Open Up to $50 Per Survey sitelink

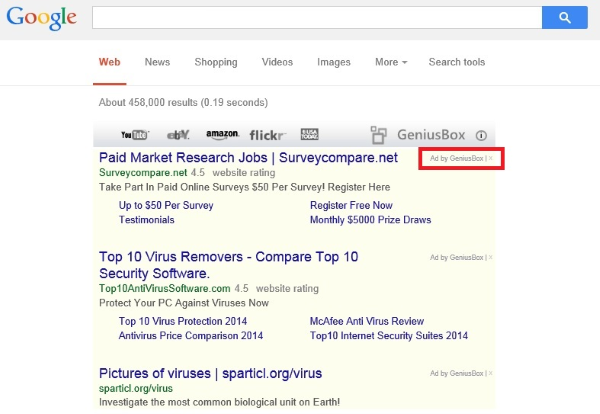pyautogui.click(x=166, y=205)
